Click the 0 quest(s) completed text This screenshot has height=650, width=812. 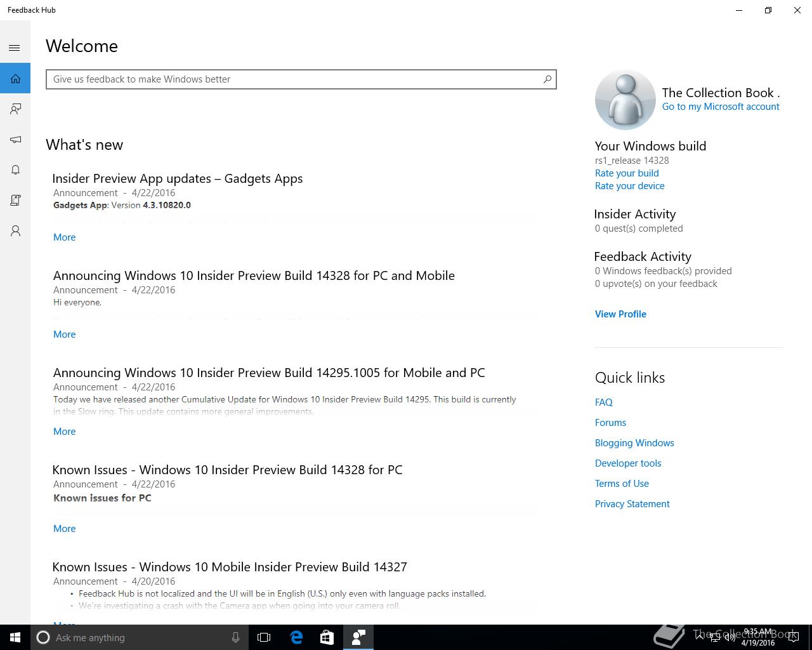[639, 229]
